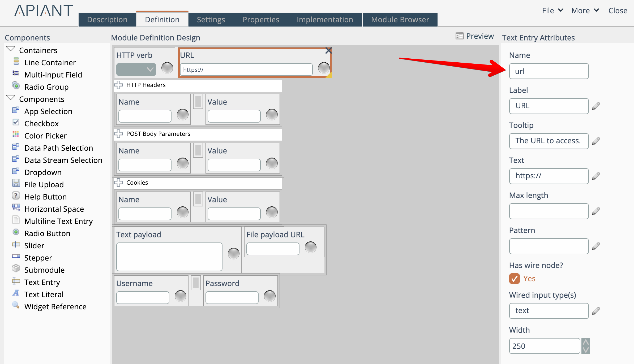Click the URL field wire node
The image size is (634, 364).
point(324,68)
